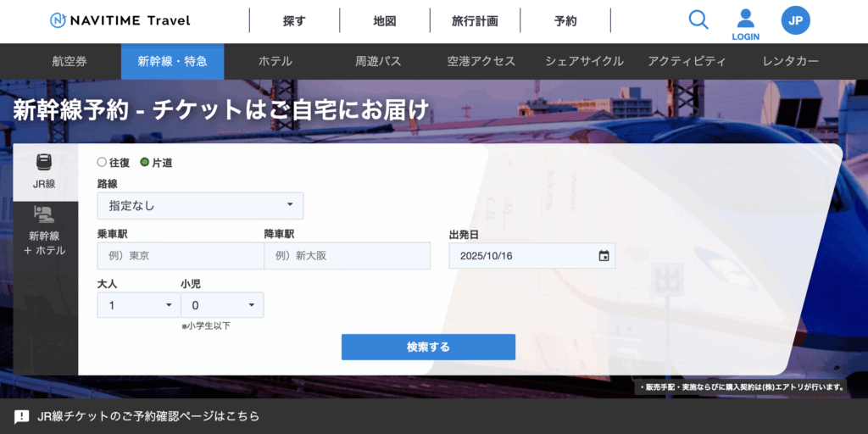
Task: Open the 大人 passenger count dropdown
Action: [138, 305]
